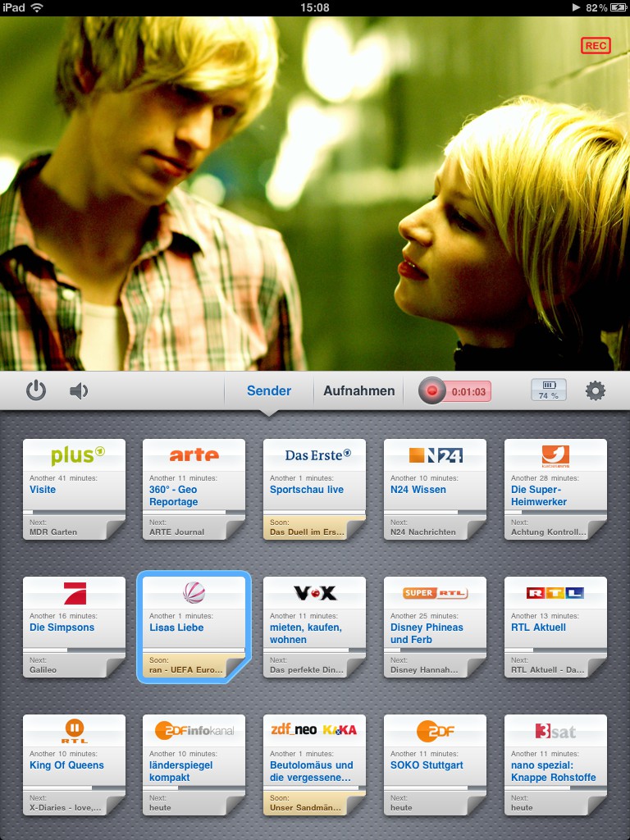The height and width of the screenshot is (840, 630).
Task: Select the arte channel logo
Action: pyautogui.click(x=194, y=454)
